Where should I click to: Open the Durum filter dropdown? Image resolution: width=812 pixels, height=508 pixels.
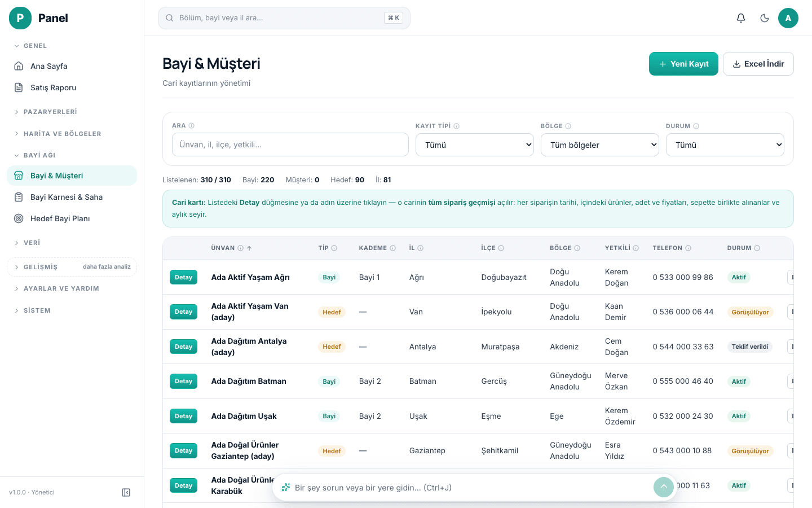[725, 144]
